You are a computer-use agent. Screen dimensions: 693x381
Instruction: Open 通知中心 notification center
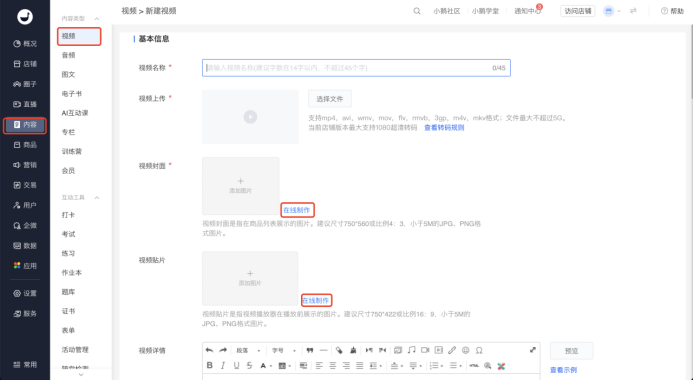tap(528, 11)
